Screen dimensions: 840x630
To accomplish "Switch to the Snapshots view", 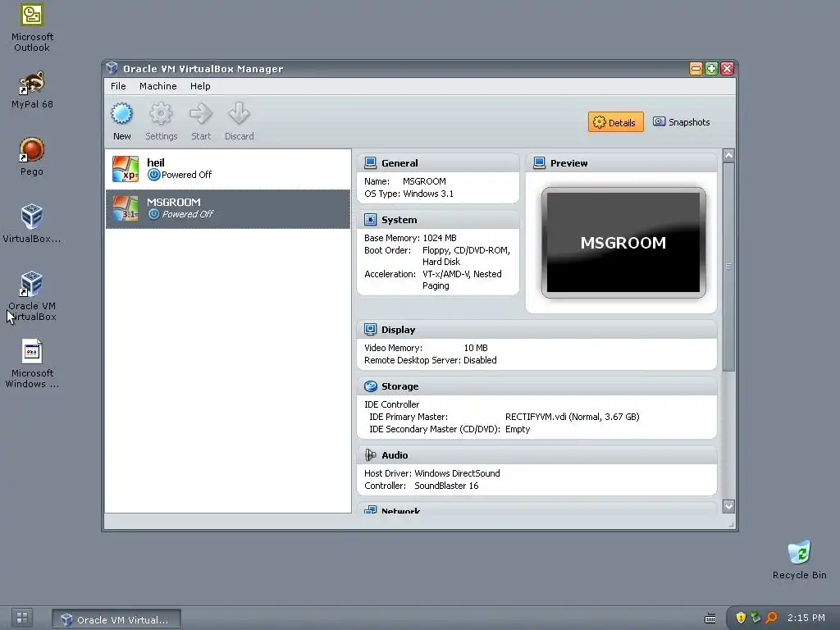I will click(x=682, y=122).
